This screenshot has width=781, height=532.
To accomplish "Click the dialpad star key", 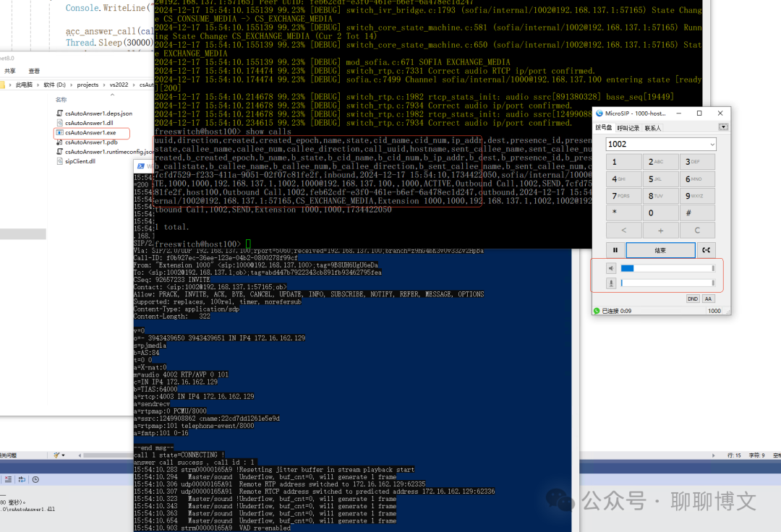I will point(624,213).
